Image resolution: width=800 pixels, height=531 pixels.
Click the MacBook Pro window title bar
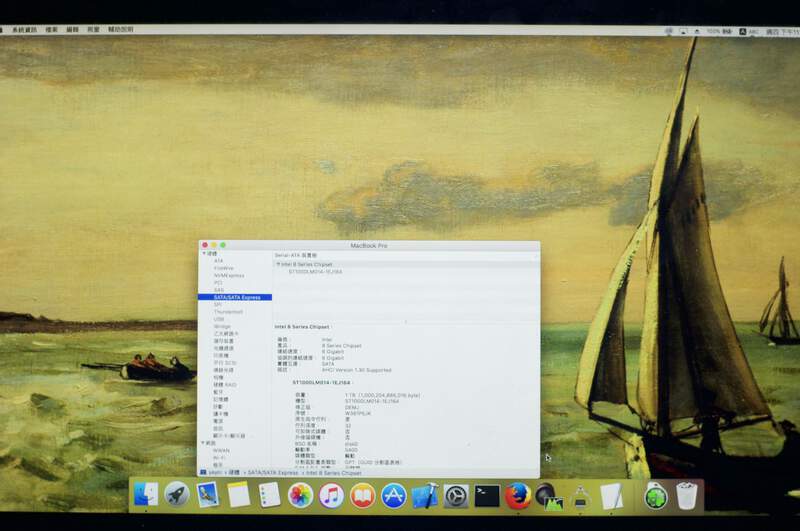(x=368, y=245)
